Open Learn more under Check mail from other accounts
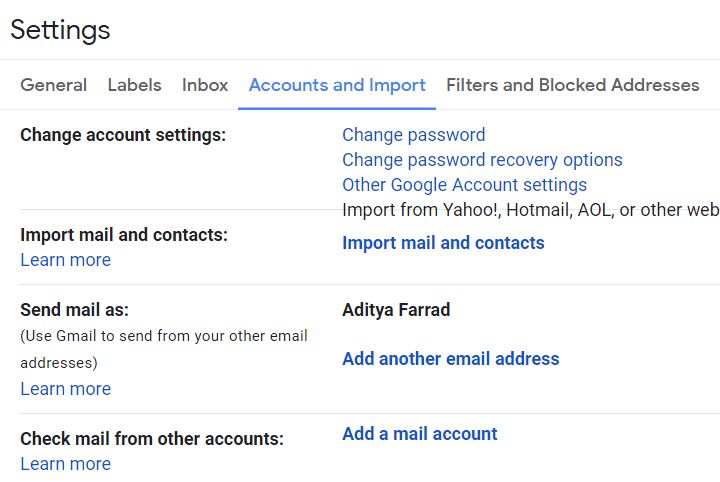The image size is (720, 482). 65,464
